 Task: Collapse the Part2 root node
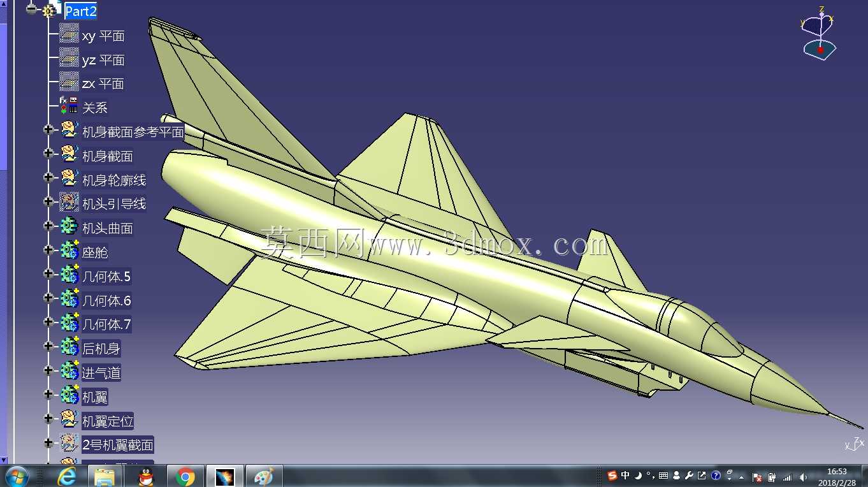click(x=31, y=9)
